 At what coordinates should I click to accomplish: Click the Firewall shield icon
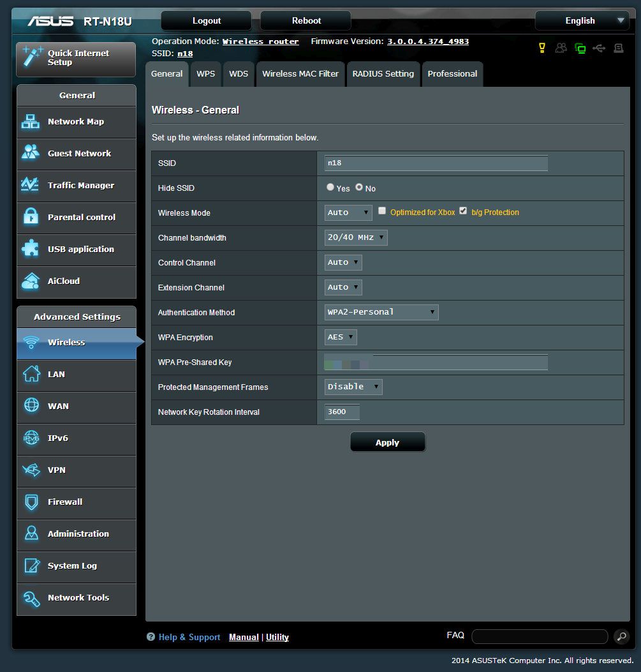(x=31, y=502)
